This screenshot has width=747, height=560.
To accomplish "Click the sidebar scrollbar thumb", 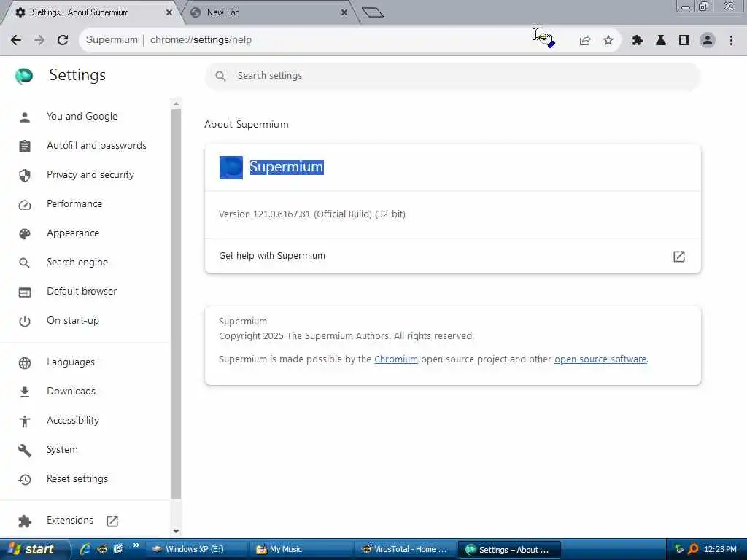I will point(177,304).
